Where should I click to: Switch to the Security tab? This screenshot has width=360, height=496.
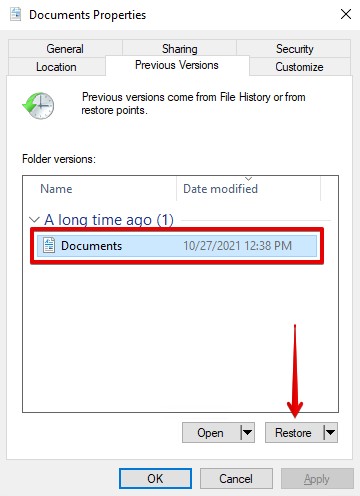click(294, 49)
